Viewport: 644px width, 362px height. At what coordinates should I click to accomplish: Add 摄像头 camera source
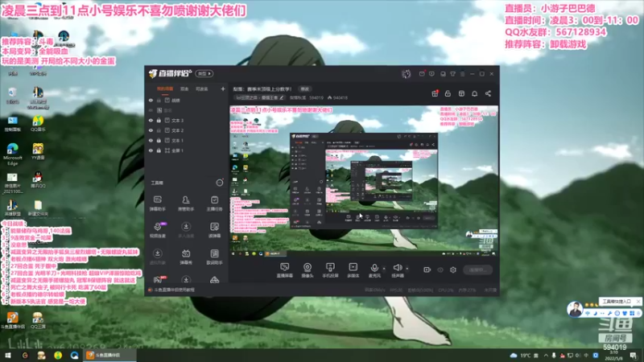pos(308,270)
